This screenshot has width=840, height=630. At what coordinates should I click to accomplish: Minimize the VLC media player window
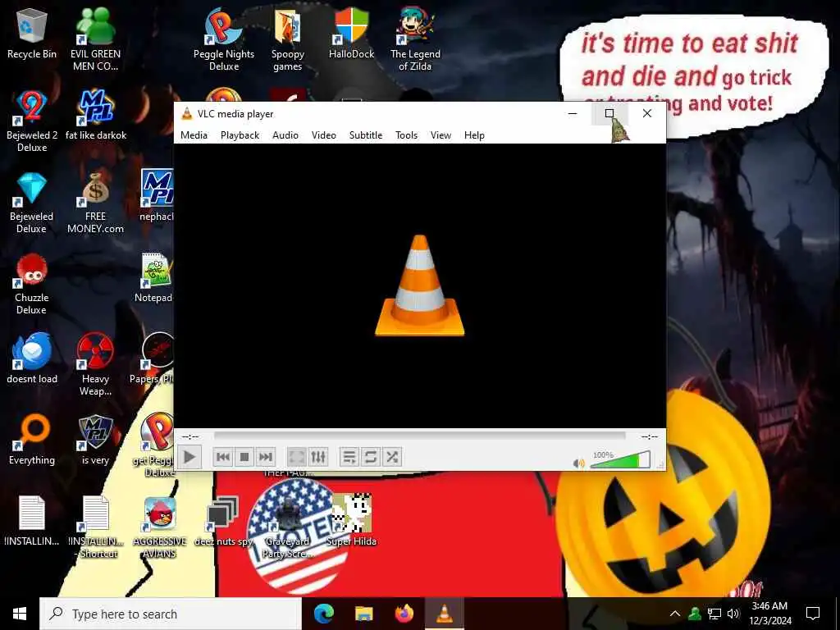572,113
